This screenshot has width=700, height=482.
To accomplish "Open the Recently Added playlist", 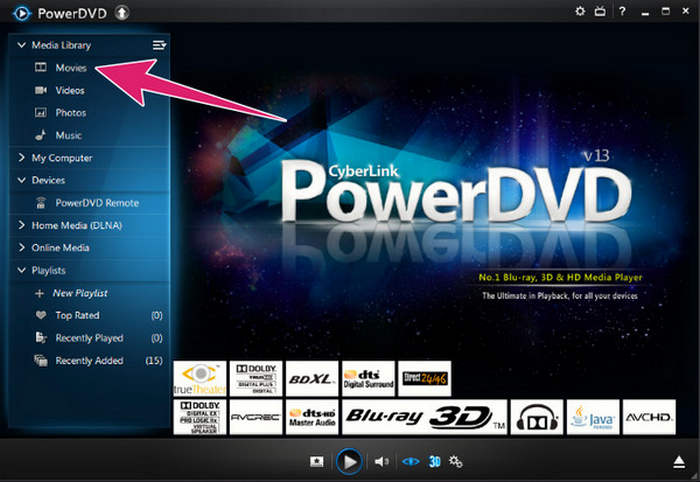I will click(89, 361).
